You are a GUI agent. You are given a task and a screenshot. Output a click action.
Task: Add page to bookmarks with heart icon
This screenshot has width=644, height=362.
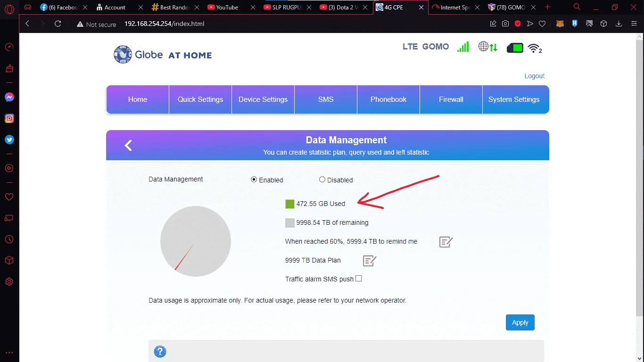tap(542, 24)
